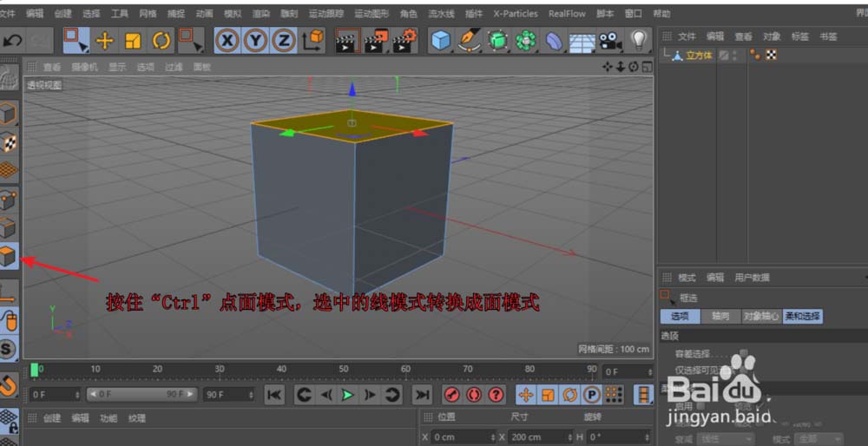Select the Rotate tool in toolbar
Image resolution: width=868 pixels, height=446 pixels.
tap(161, 40)
